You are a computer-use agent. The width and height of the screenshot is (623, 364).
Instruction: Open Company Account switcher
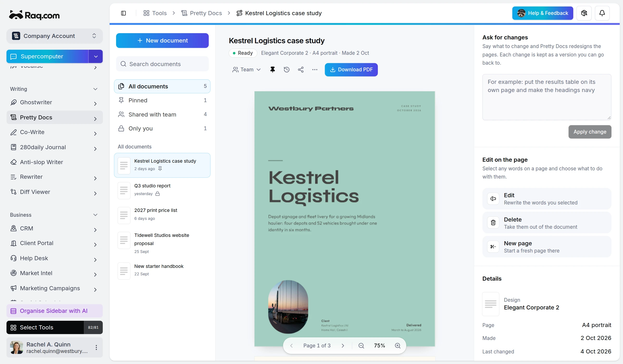click(x=54, y=36)
